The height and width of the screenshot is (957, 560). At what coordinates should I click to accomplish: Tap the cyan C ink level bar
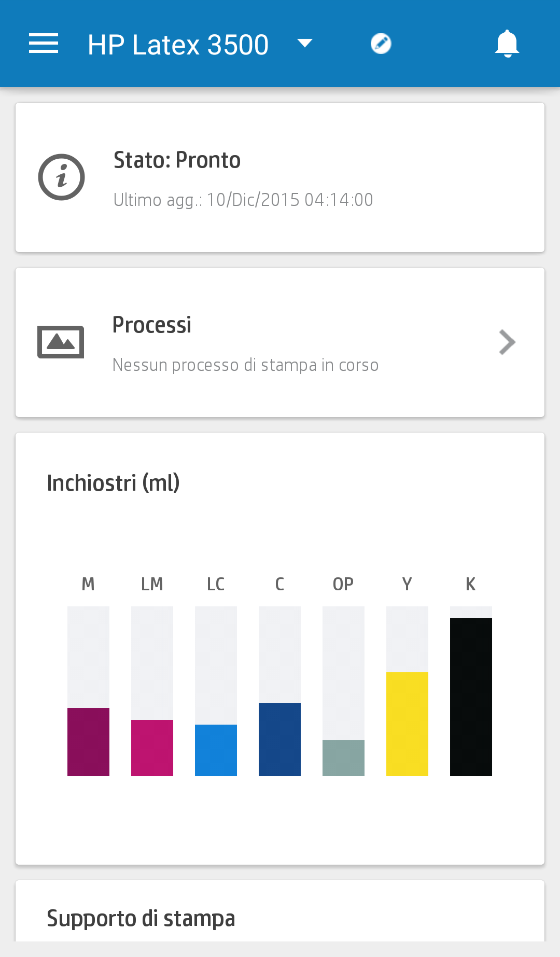279,691
